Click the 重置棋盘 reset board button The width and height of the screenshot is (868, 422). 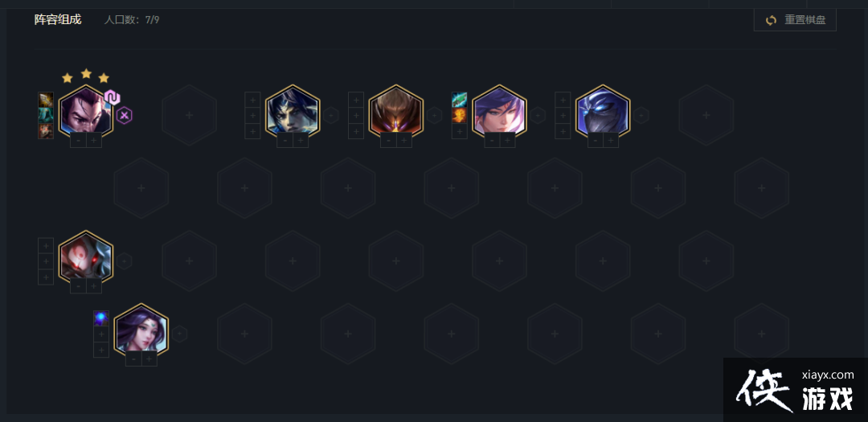click(x=795, y=20)
